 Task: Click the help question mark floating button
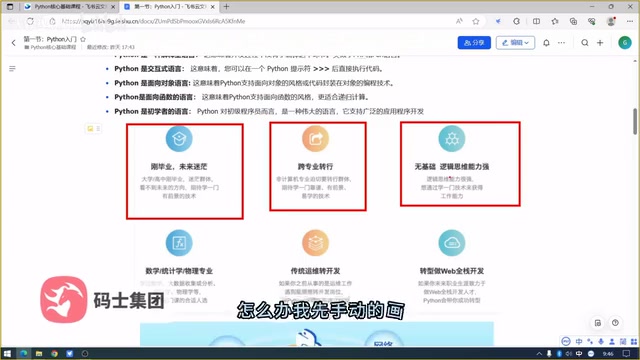615,323
